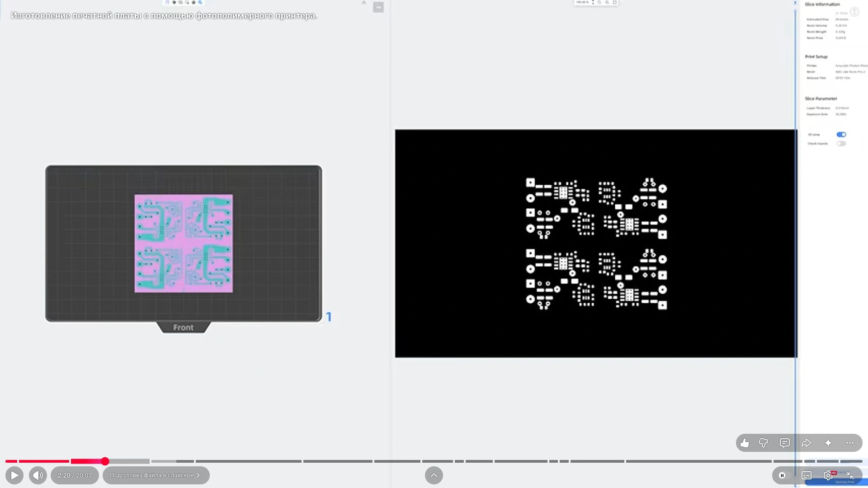The width and height of the screenshot is (868, 488).
Task: Expand the upward chevron button
Action: [x=434, y=475]
